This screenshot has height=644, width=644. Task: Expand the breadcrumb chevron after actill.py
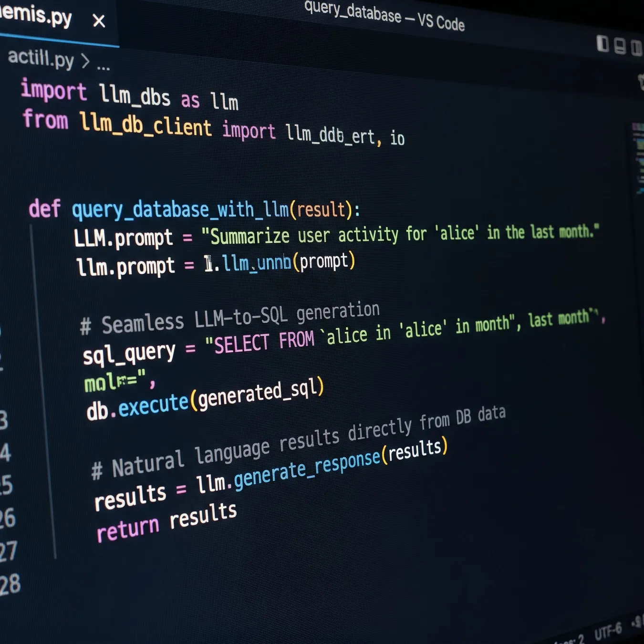85,61
